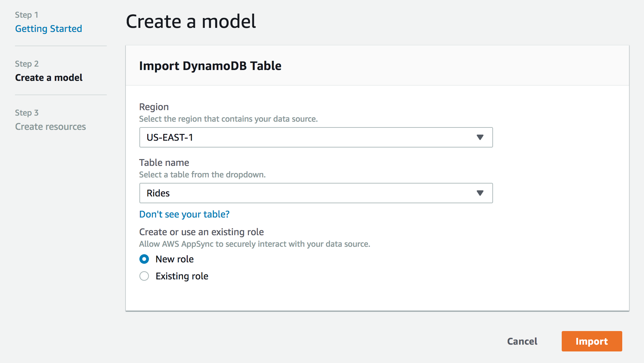Cancel the DynamoDB table import

point(522,341)
